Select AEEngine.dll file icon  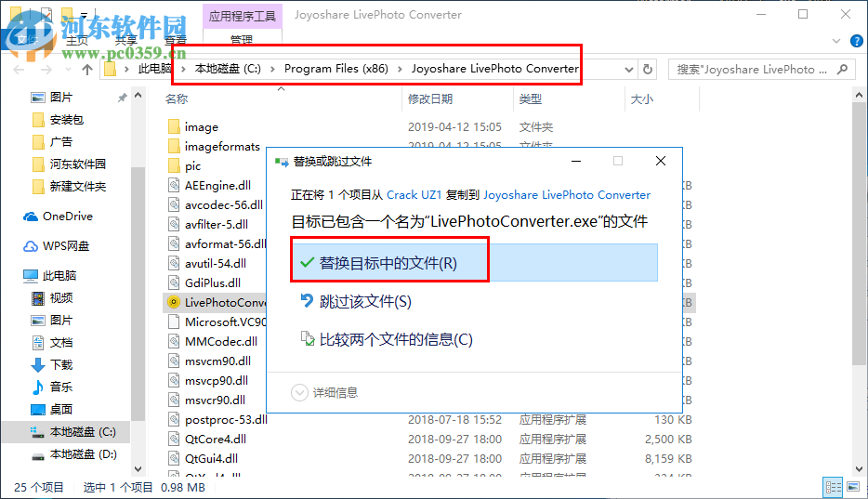point(174,185)
